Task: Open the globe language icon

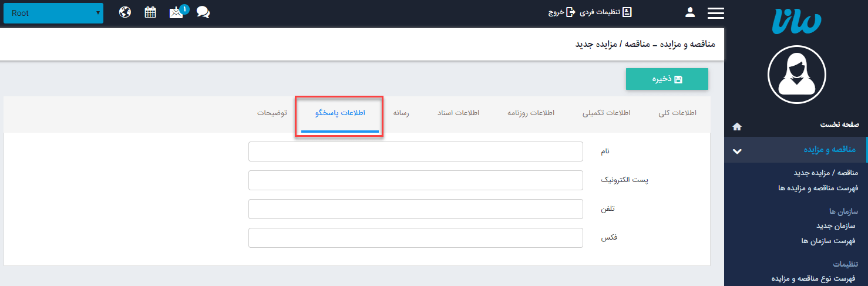Action: [x=125, y=12]
